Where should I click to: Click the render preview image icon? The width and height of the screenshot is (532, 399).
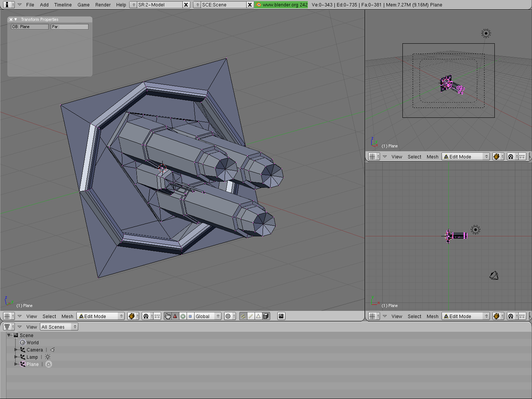281,316
